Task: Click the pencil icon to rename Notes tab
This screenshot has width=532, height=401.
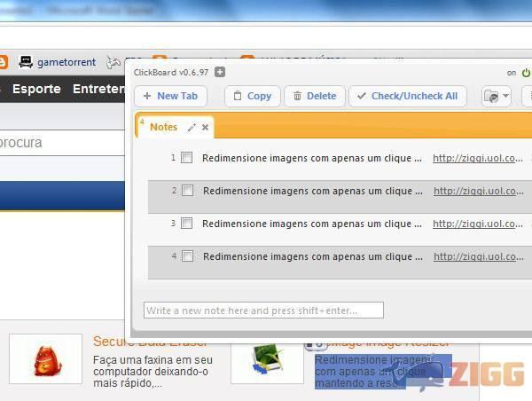Action: tap(192, 128)
